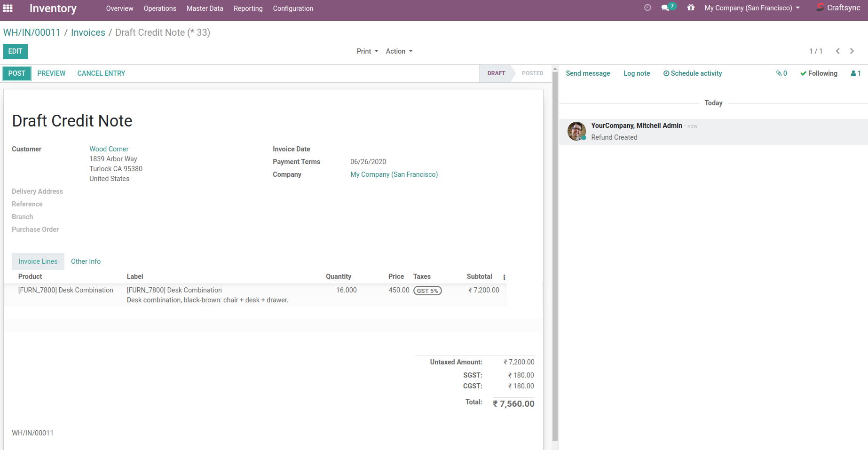Open the conversations chat bubble icon
This screenshot has width=868, height=450.
(665, 8)
